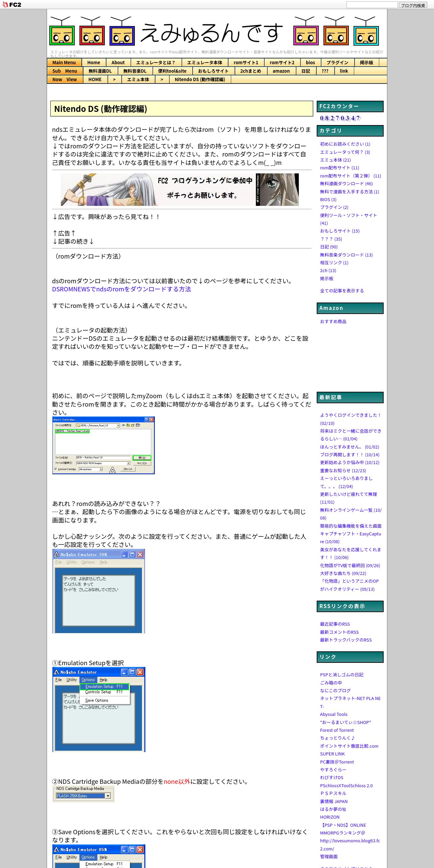Open the 初めにお読みください category
The width and height of the screenshot is (434, 868).
tap(345, 144)
